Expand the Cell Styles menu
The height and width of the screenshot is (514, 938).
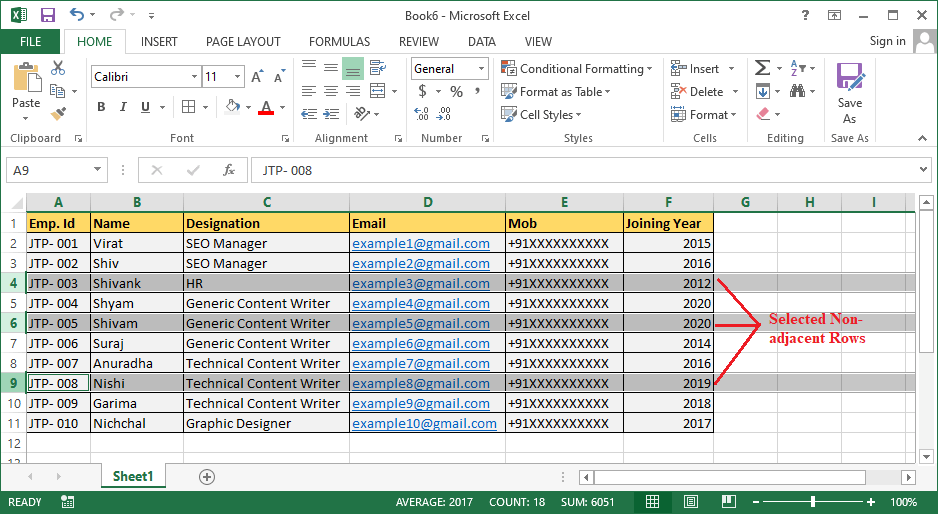[x=541, y=114]
